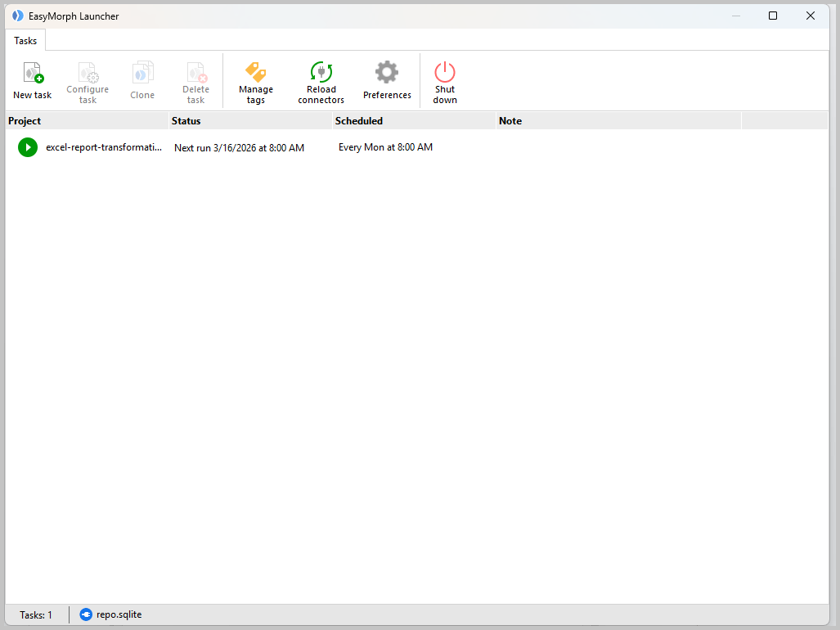The height and width of the screenshot is (630, 840).
Task: Close the EasyMorph Launcher window
Action: 811,16
